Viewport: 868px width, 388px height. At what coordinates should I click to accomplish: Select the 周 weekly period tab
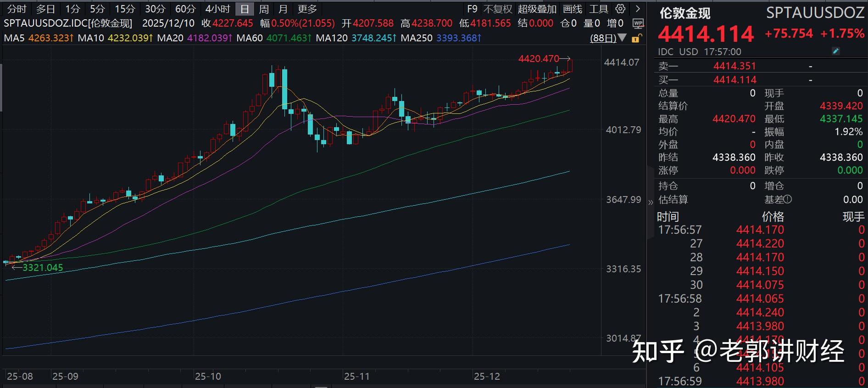tap(264, 9)
